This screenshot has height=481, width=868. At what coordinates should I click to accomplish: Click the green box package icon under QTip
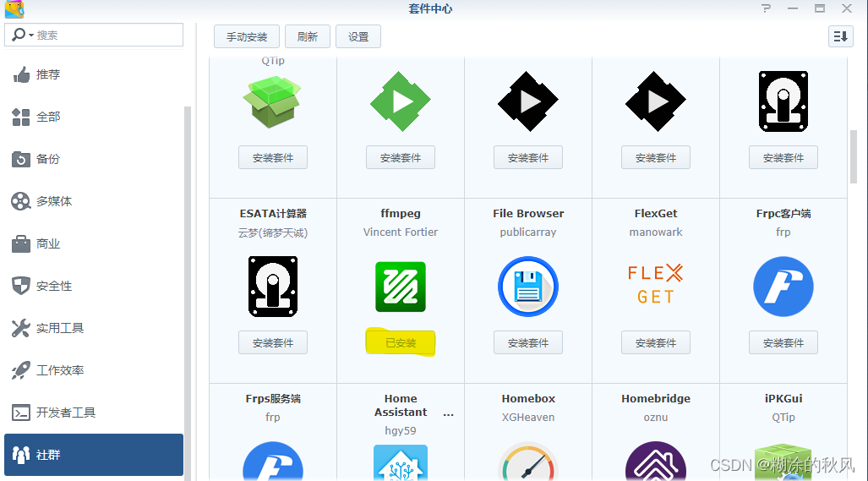tap(273, 101)
